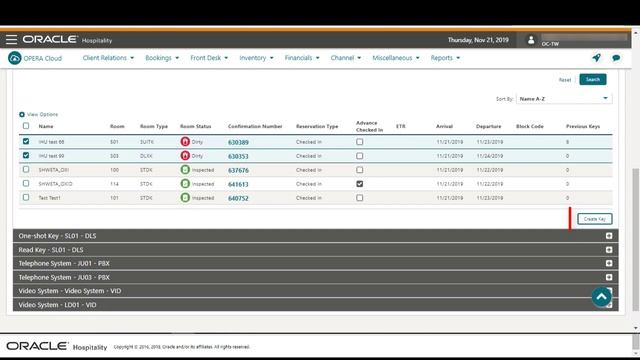
Task: Click the Oracle Hospitality header logo
Action: coord(67,40)
